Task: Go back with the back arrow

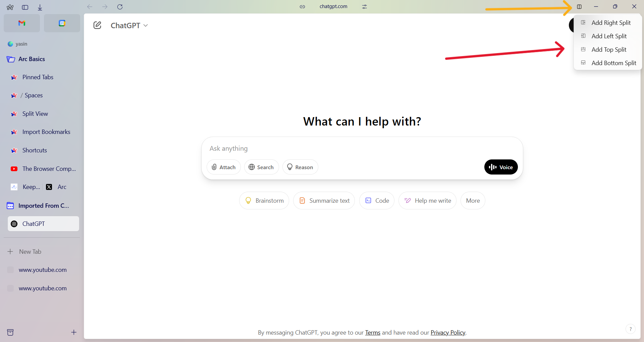Action: click(90, 7)
